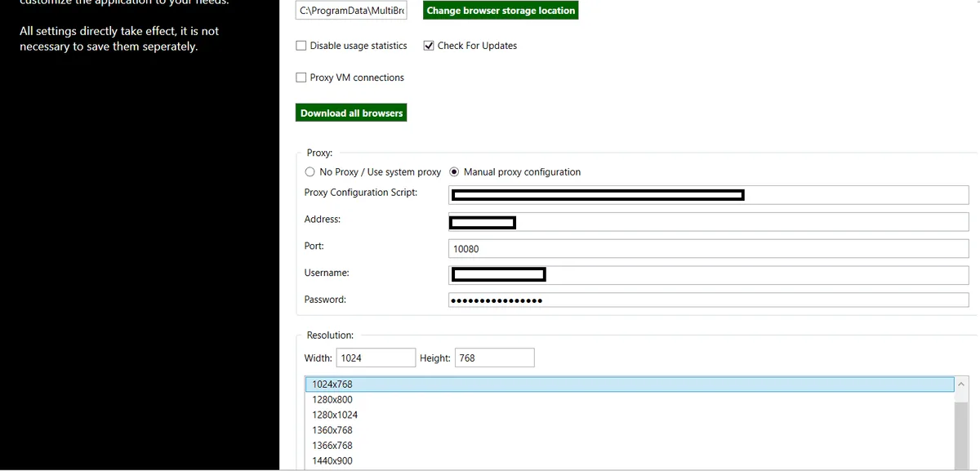Select No Proxy / Use system proxy option
This screenshot has width=980, height=471.
[x=310, y=172]
